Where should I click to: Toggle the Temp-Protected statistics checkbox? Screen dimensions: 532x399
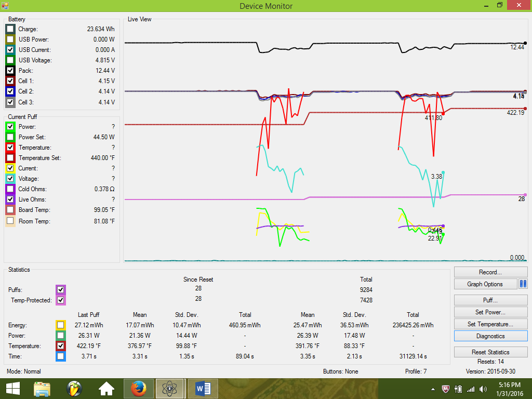(x=61, y=300)
